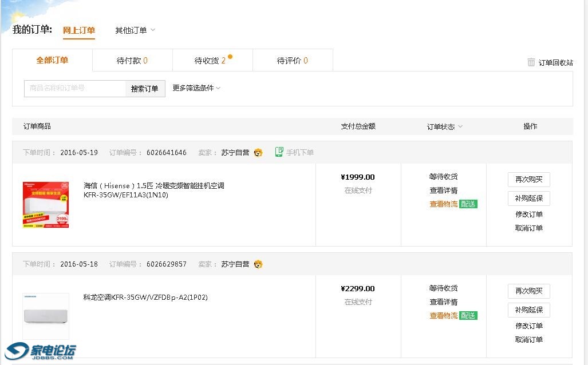This screenshot has height=365, width=588.
Task: Click the green 配送 badge on Hisense order
Action: tap(468, 204)
